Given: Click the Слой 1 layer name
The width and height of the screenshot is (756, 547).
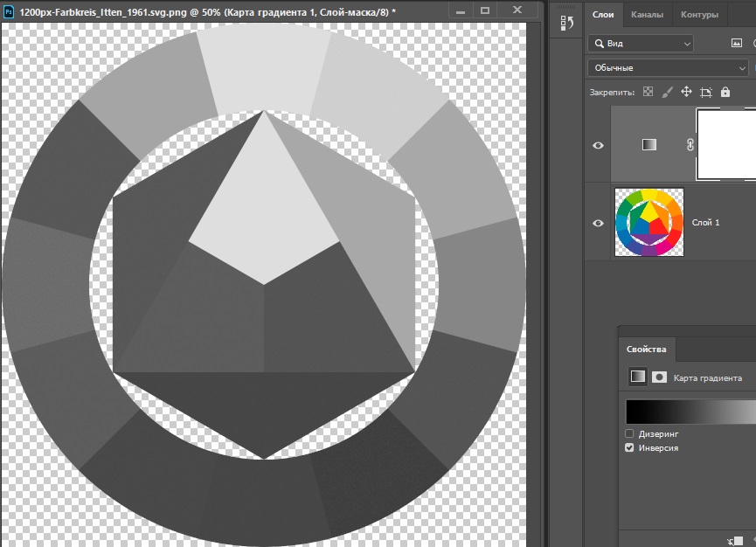Looking at the screenshot, I should click(x=705, y=222).
